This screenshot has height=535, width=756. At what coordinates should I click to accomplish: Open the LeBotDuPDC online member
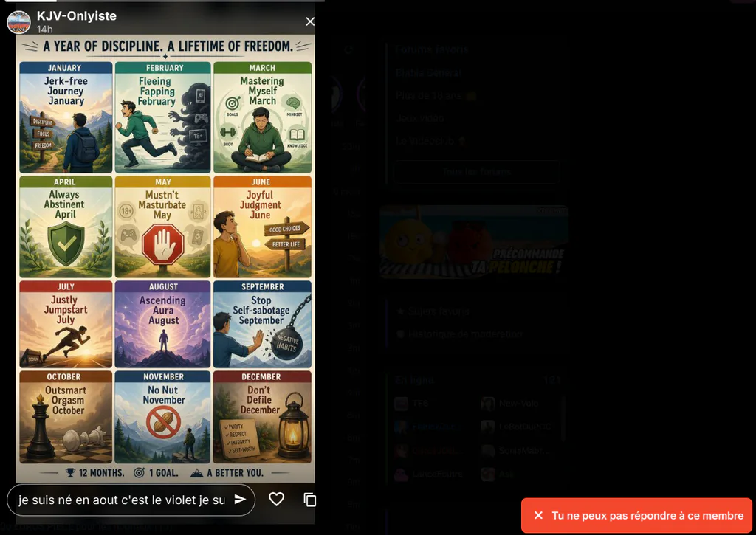click(518, 427)
